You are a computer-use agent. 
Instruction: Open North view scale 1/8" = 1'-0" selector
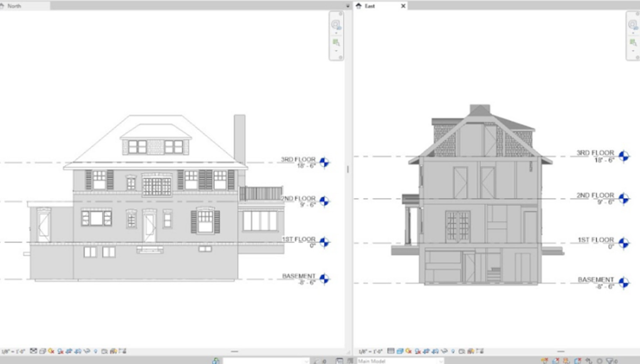click(13, 351)
